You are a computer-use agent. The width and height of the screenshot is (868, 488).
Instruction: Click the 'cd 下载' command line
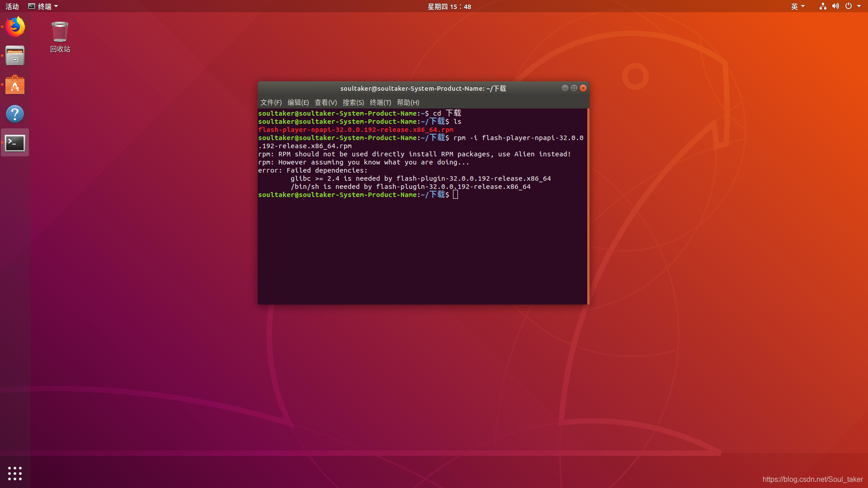[359, 113]
